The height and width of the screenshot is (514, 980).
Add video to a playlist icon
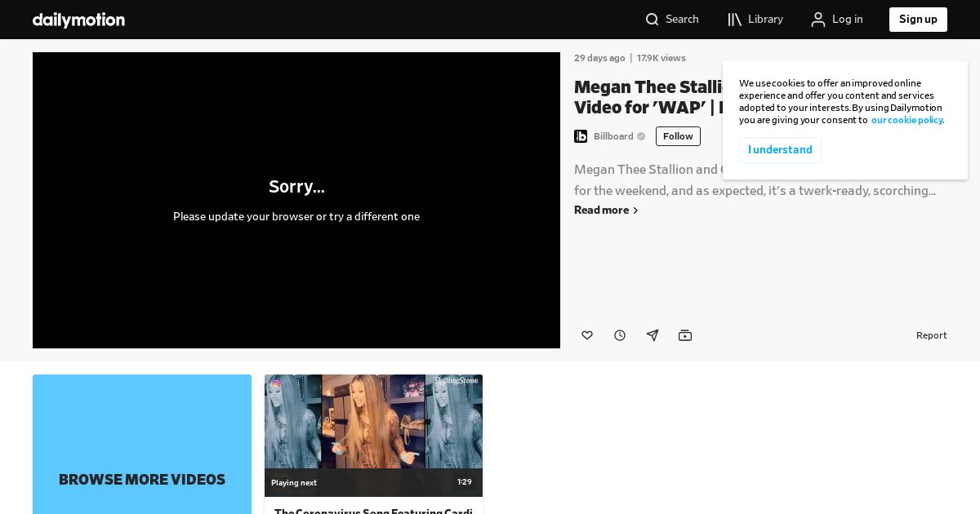click(x=685, y=335)
